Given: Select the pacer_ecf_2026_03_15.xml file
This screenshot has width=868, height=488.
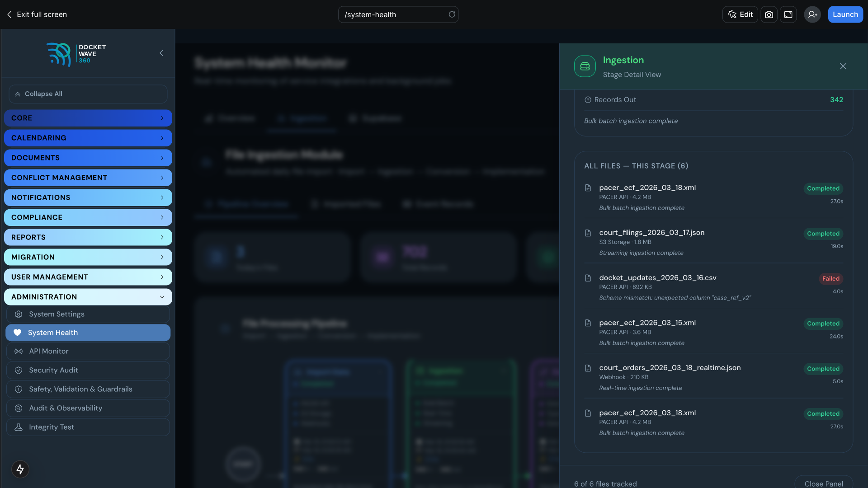Looking at the screenshot, I should point(713,333).
